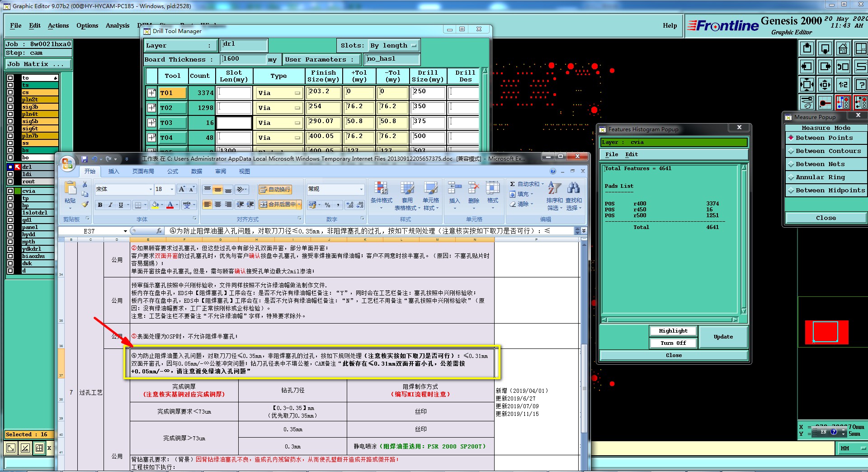Click the center align icon in Excel

pos(218,205)
